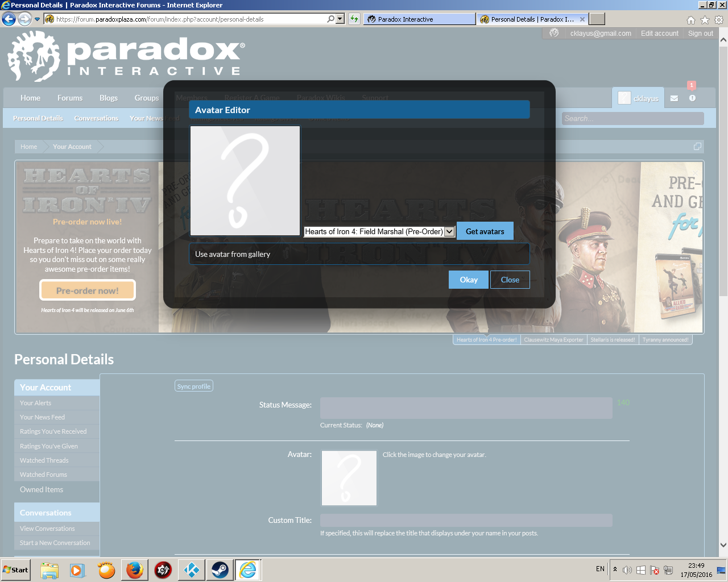Launch Steam from the taskbar

point(220,569)
